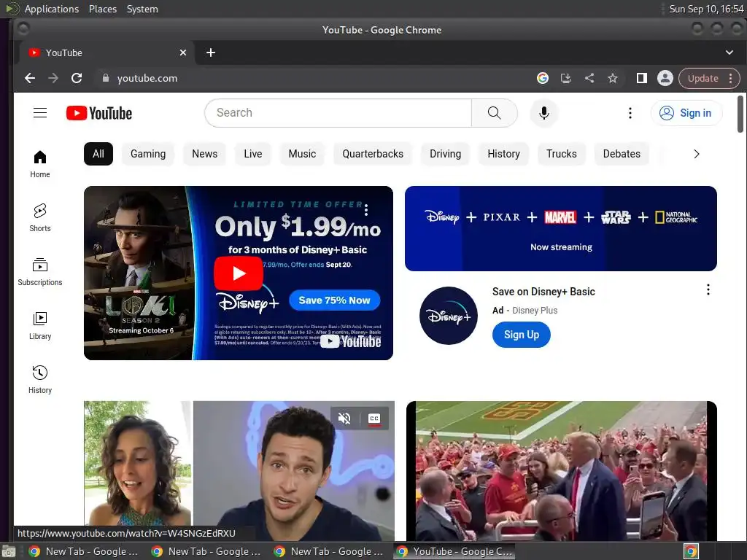Go to Home in sidebar
Image resolution: width=747 pixels, height=560 pixels.
click(x=40, y=164)
